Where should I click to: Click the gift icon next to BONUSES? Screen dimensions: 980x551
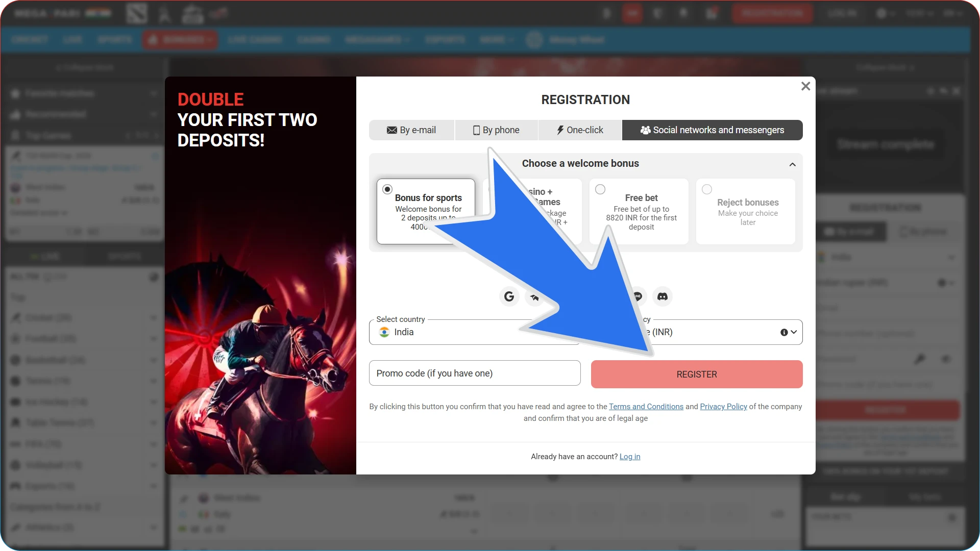[x=154, y=39]
